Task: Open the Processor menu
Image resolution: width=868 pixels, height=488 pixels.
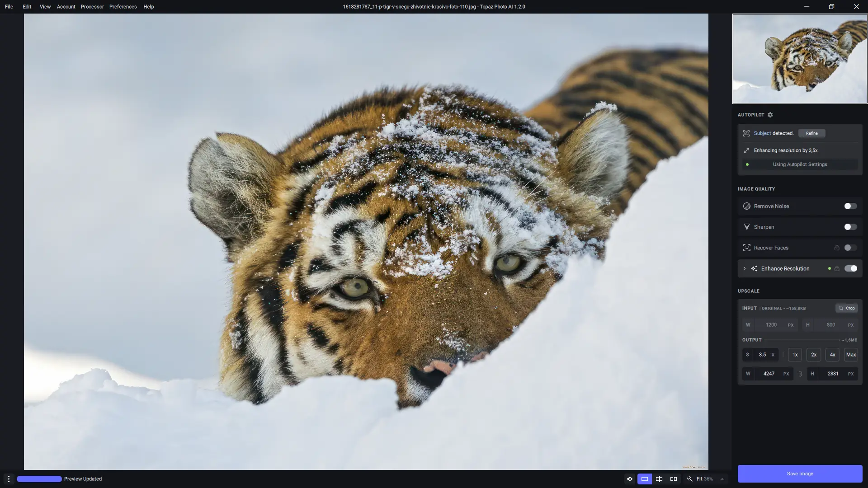Action: click(92, 6)
